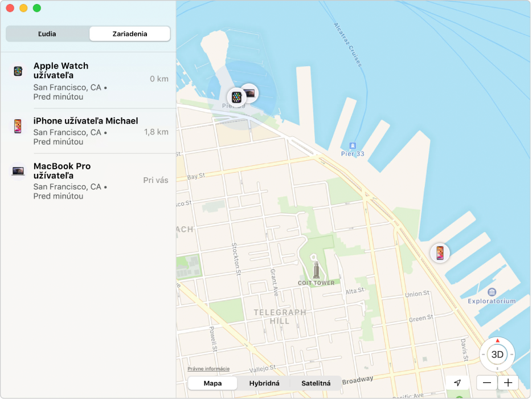Click the "Bay St" street label
Image resolution: width=532 pixels, height=399 pixels.
(196, 176)
